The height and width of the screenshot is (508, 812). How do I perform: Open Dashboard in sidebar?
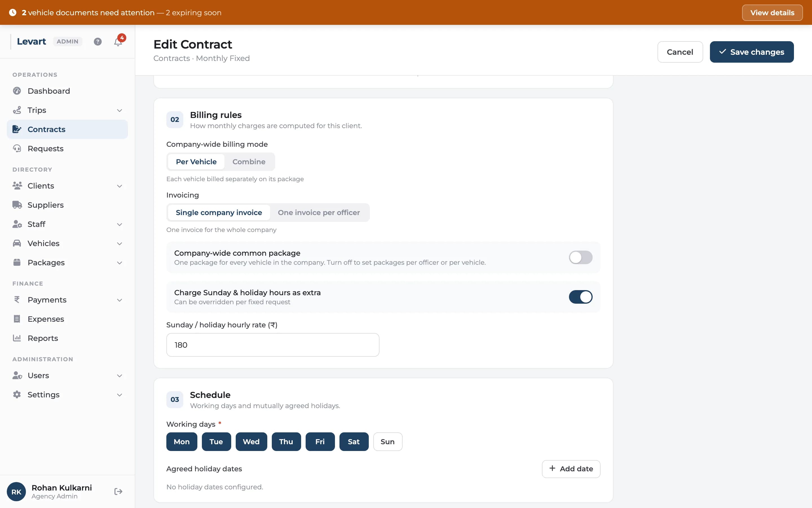click(x=67, y=91)
